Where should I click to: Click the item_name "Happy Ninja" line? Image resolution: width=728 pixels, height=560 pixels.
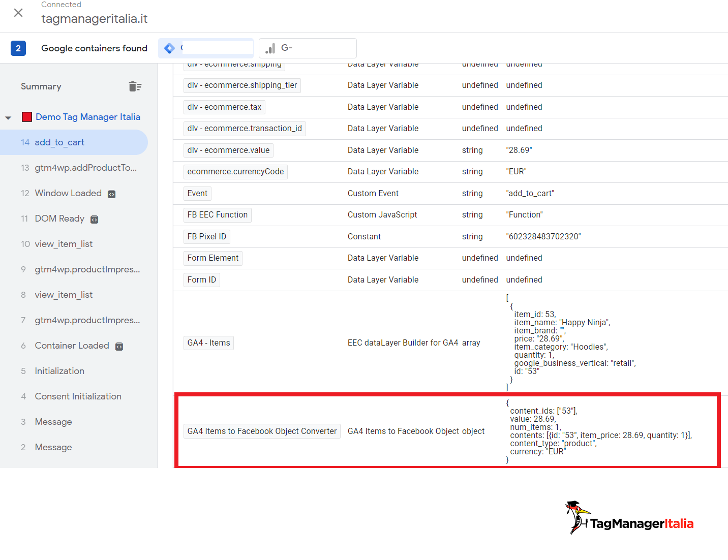coord(562,323)
